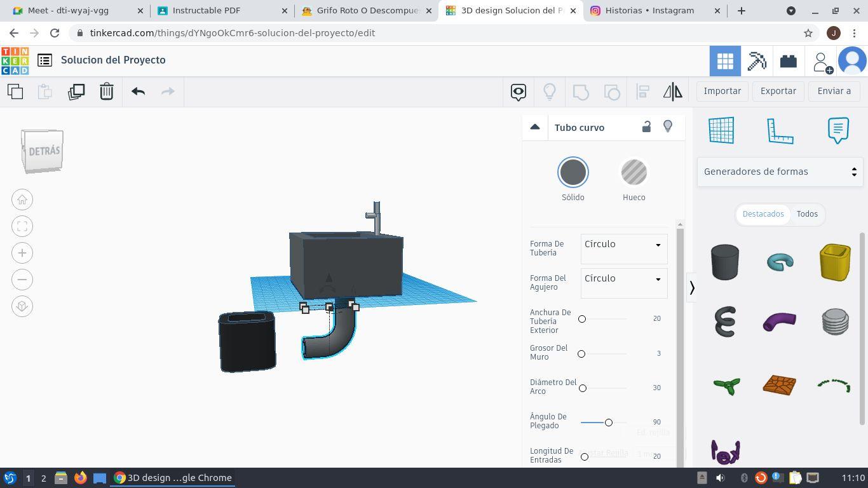Fit all shapes in view
This screenshot has width=868, height=488.
tap(22, 226)
